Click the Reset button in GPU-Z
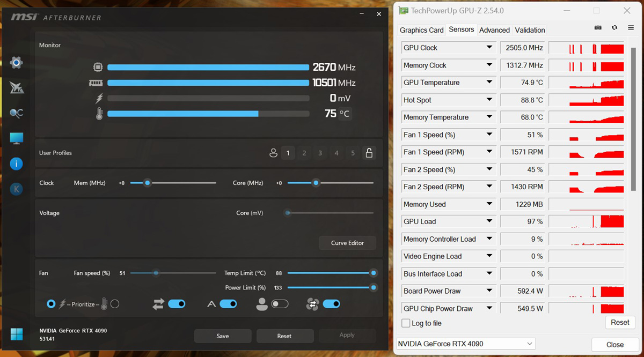This screenshot has height=357, width=644. pos(620,322)
